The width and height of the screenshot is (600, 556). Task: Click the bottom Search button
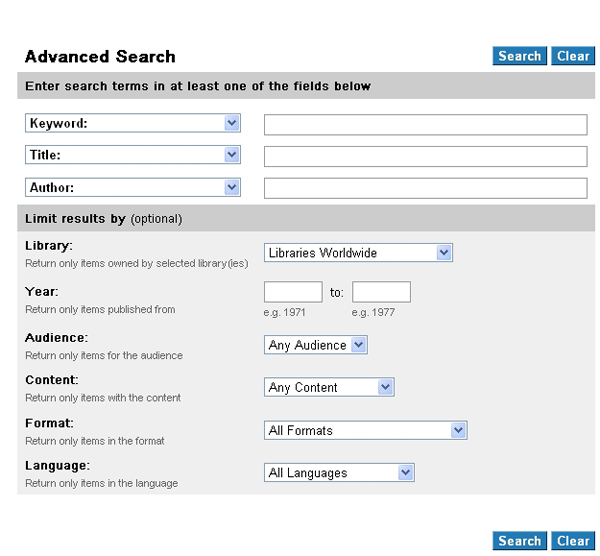coord(519,541)
